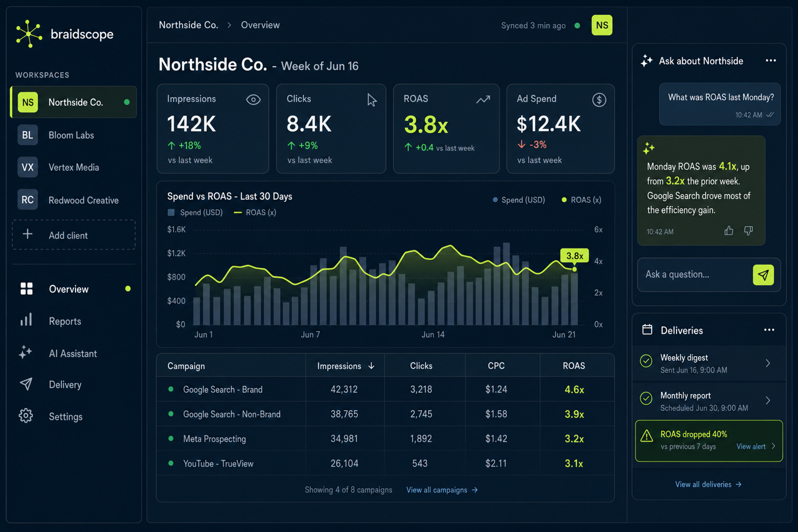The height and width of the screenshot is (532, 798).
Task: Click the Overview grid icon in sidebar
Action: click(27, 289)
